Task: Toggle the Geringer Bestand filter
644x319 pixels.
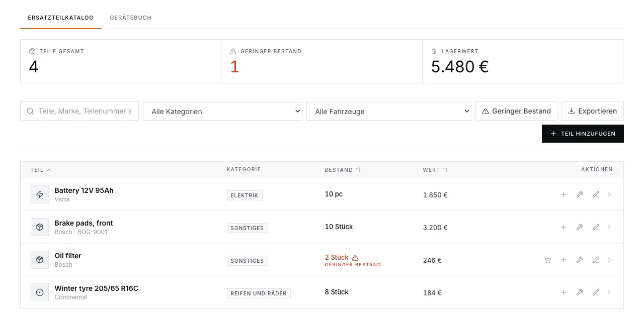Action: pos(516,111)
